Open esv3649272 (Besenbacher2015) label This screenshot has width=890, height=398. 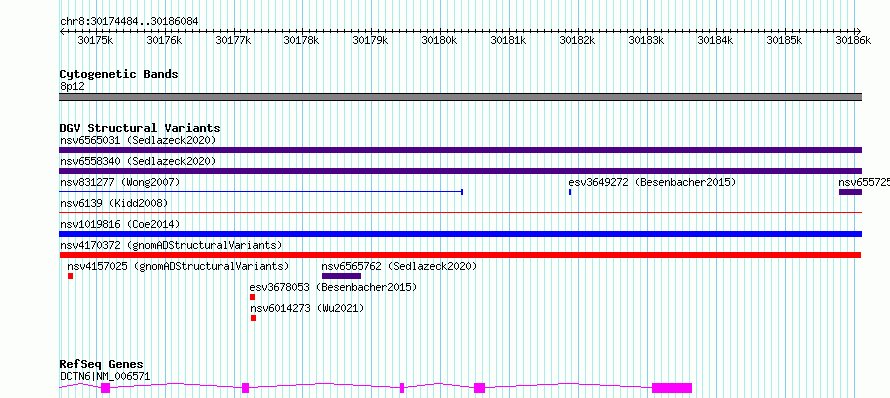(652, 182)
